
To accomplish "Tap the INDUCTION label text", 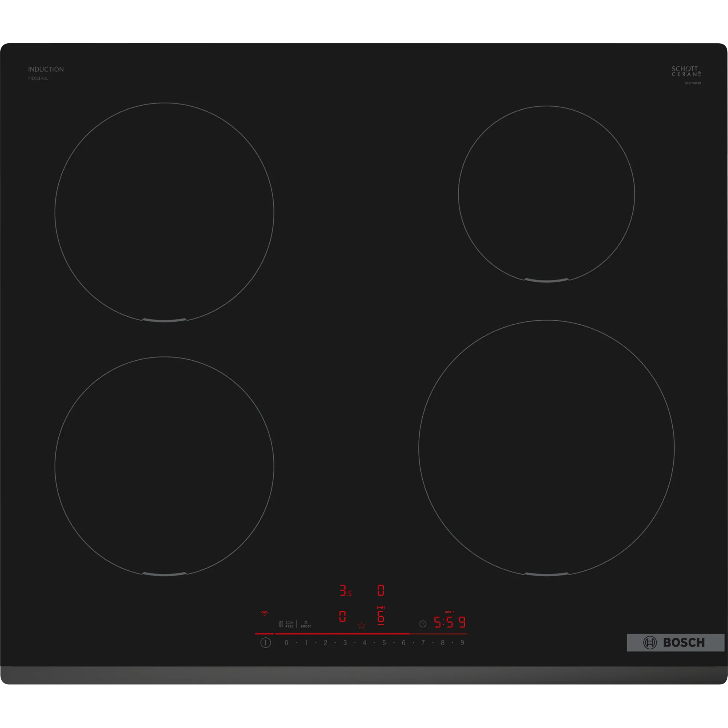I will point(46,69).
